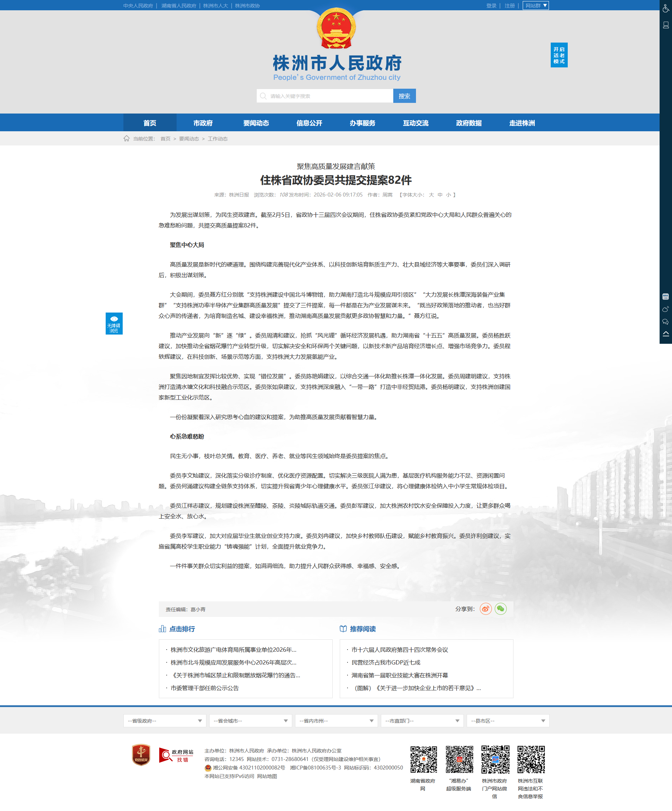
Task: Share article to Weibo
Action: pyautogui.click(x=485, y=609)
